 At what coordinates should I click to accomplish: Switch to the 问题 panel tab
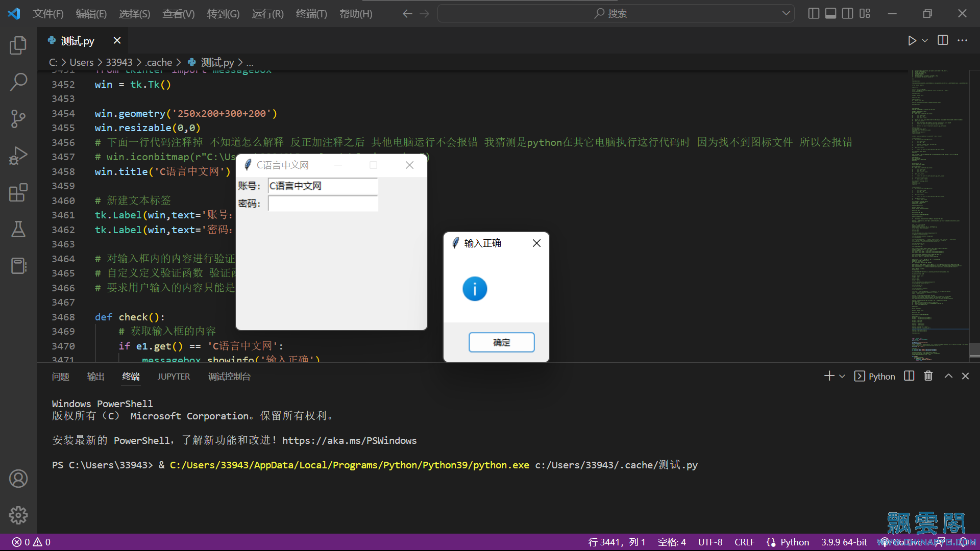pyautogui.click(x=60, y=377)
